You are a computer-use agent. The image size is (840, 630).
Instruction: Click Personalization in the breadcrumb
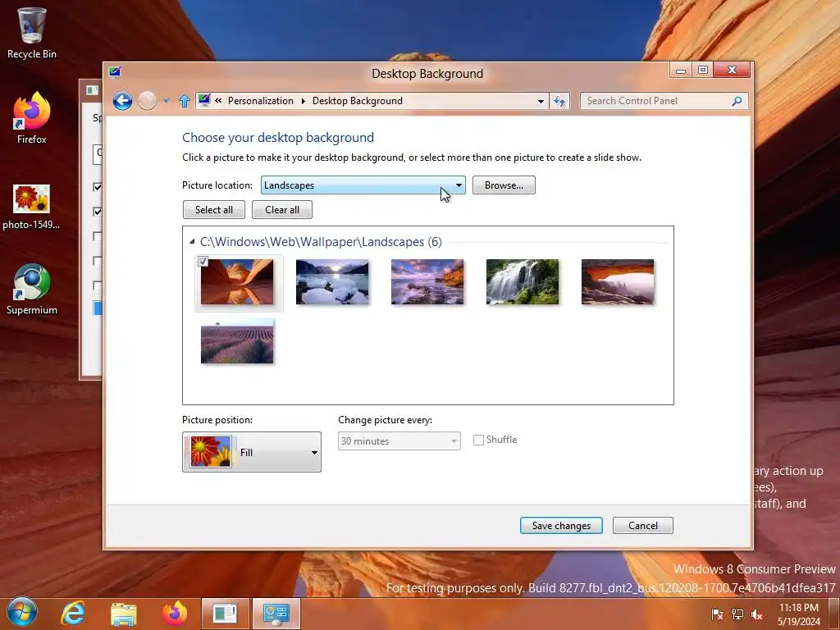click(x=260, y=101)
